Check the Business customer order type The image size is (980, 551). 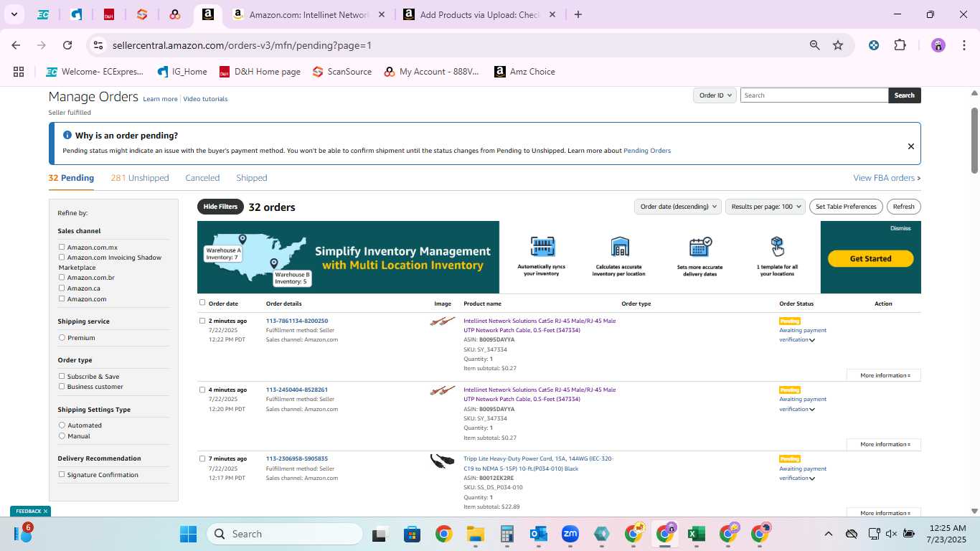point(62,386)
